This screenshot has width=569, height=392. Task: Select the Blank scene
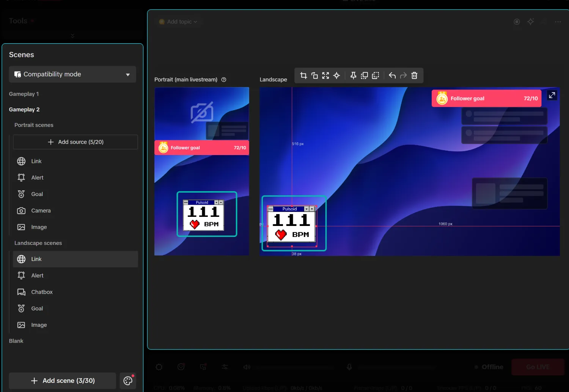pos(16,341)
